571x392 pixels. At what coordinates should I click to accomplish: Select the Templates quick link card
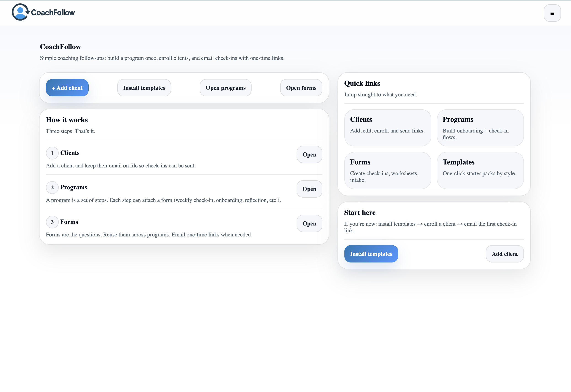tap(480, 170)
